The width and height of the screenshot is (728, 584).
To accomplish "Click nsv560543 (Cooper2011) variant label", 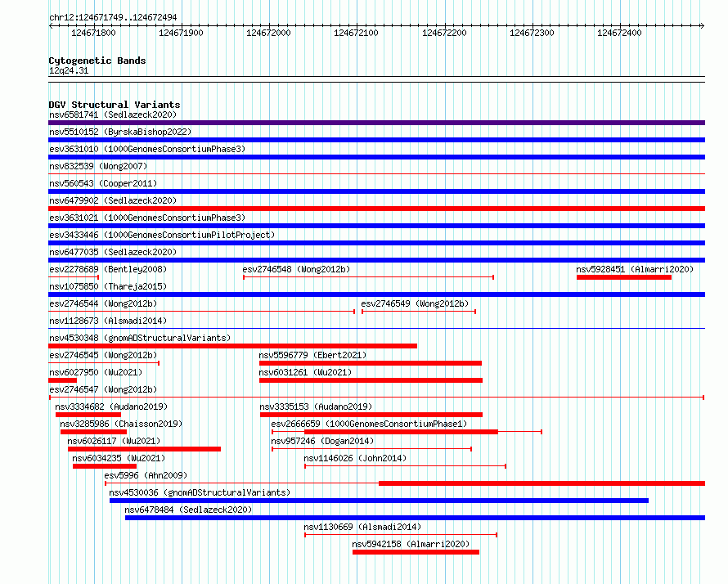I will coord(103,183).
